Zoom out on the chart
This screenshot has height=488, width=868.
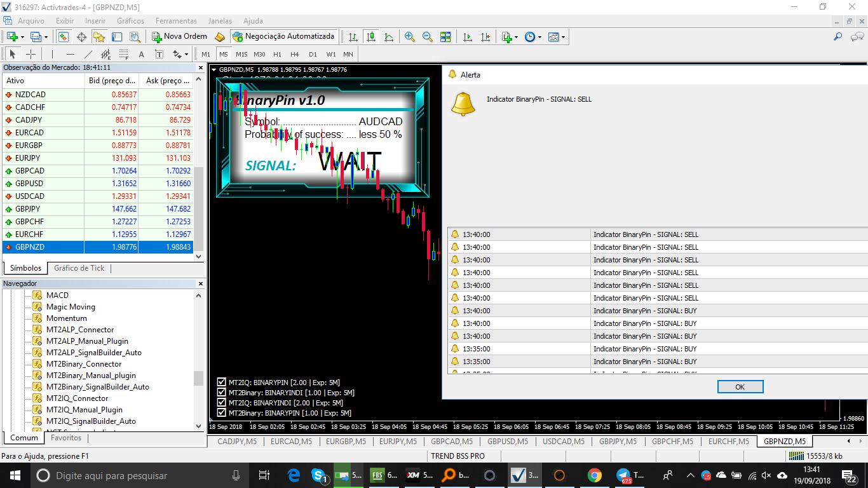tap(428, 37)
